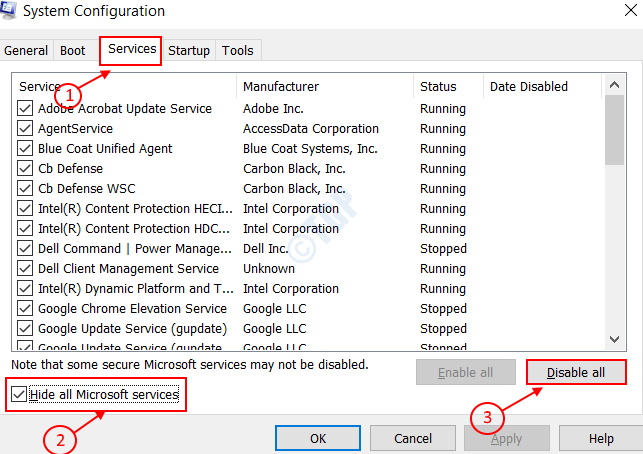This screenshot has height=454, width=643.
Task: Sort by the Manufacturer column header
Action: 325,87
